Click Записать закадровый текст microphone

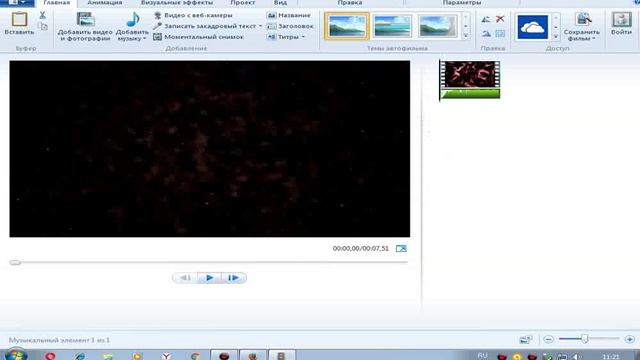(158, 26)
